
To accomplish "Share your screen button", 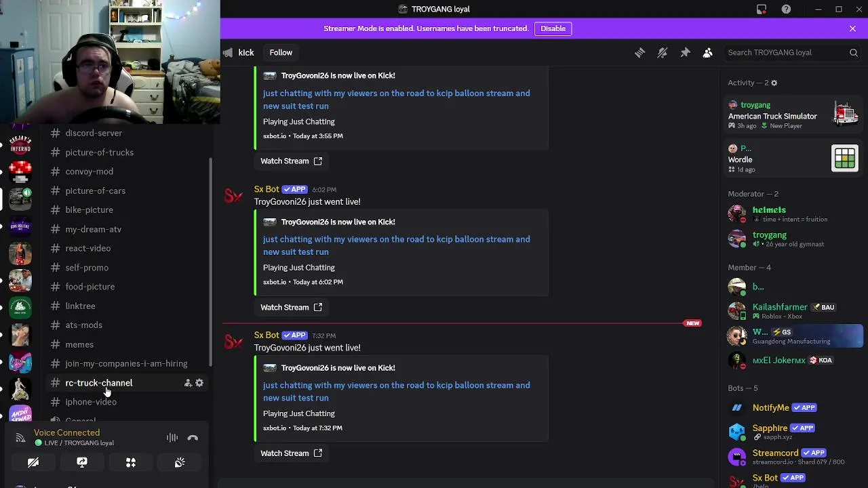I will click(x=82, y=462).
